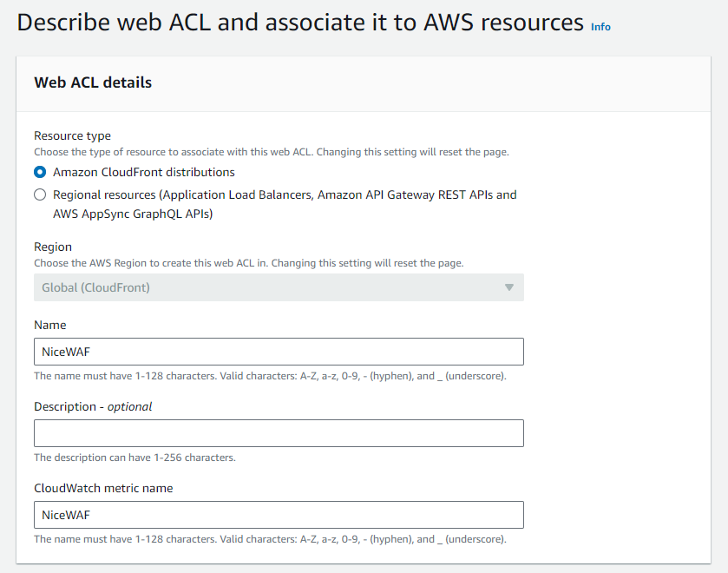This screenshot has height=573, width=728.
Task: Click the hint text under the Name field
Action: (270, 376)
